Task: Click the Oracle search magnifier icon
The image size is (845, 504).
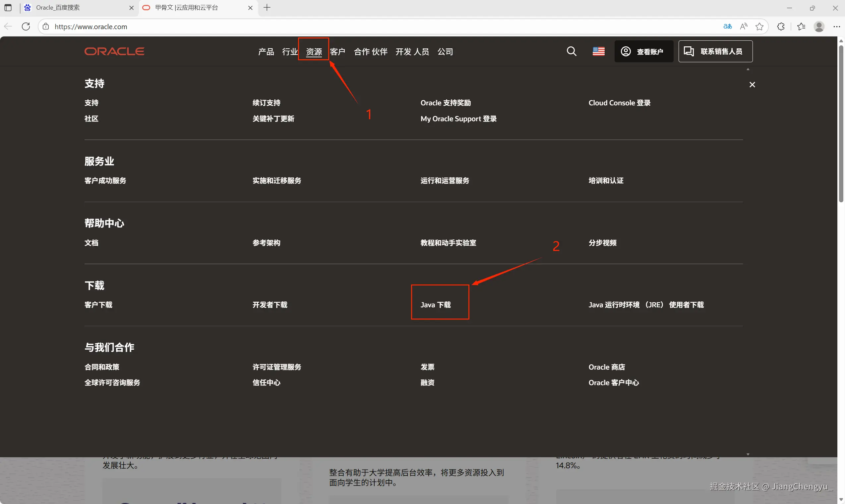Action: (x=572, y=51)
